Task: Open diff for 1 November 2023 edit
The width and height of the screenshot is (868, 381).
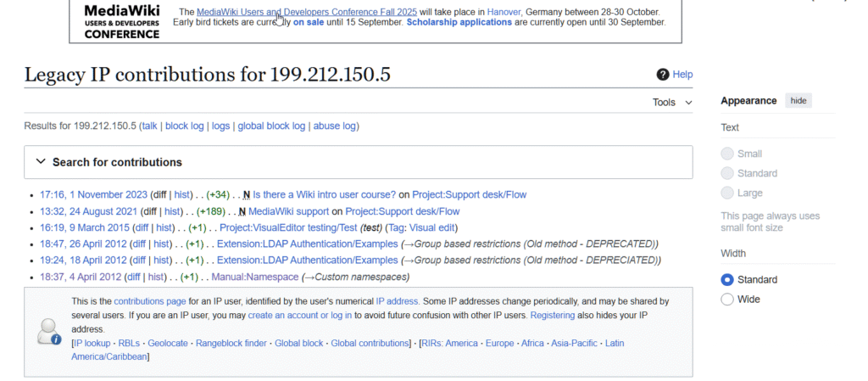Action: pyautogui.click(x=159, y=194)
